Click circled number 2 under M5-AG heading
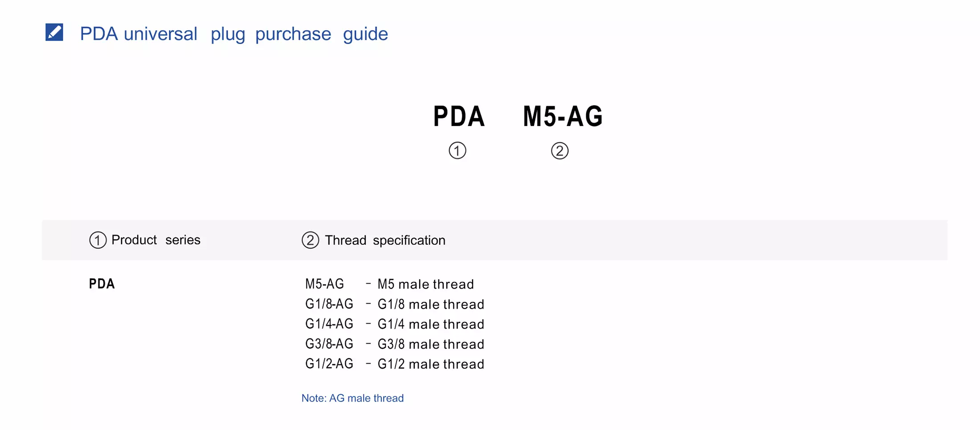 (559, 150)
